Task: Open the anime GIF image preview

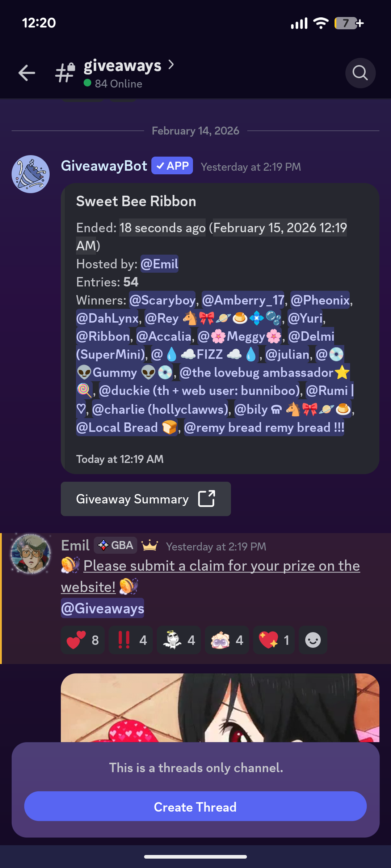Action: coord(220,707)
